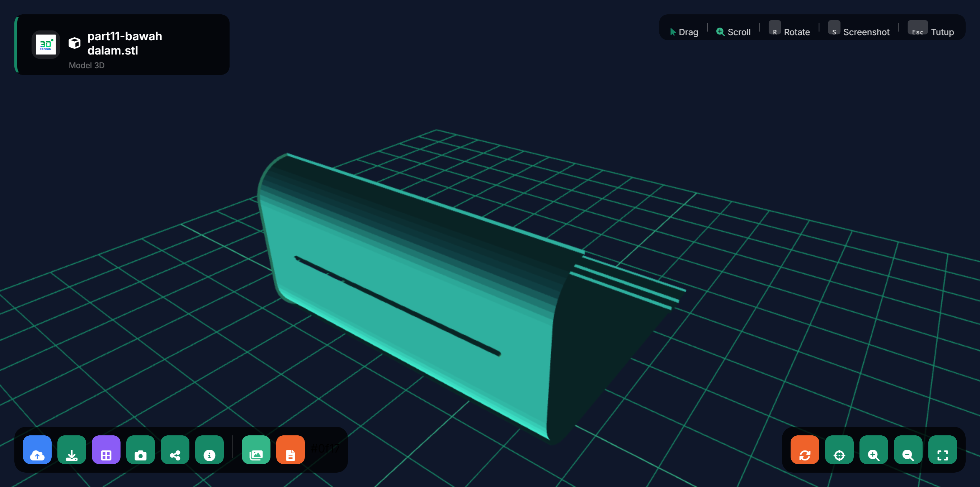Click the file name 'part11-bawah dalam.stl'
The width and height of the screenshot is (980, 487).
[125, 43]
